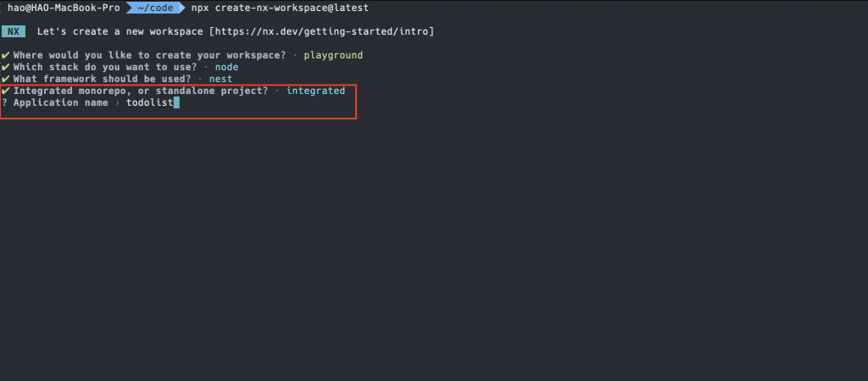
Task: Click the todolist application name input
Action: [x=149, y=102]
